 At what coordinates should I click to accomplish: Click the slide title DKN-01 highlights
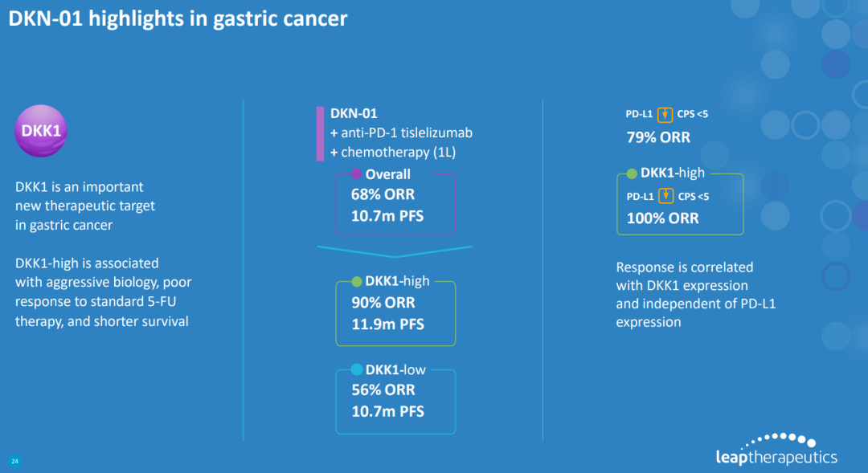click(178, 19)
